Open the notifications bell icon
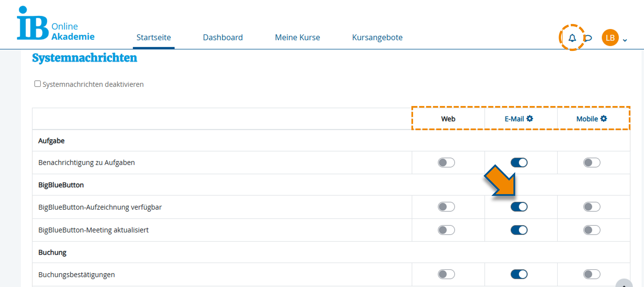The image size is (644, 287). 572,38
